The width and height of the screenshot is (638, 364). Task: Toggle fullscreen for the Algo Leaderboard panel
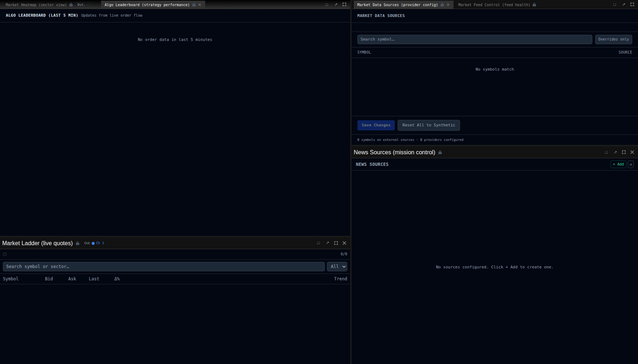tap(344, 5)
